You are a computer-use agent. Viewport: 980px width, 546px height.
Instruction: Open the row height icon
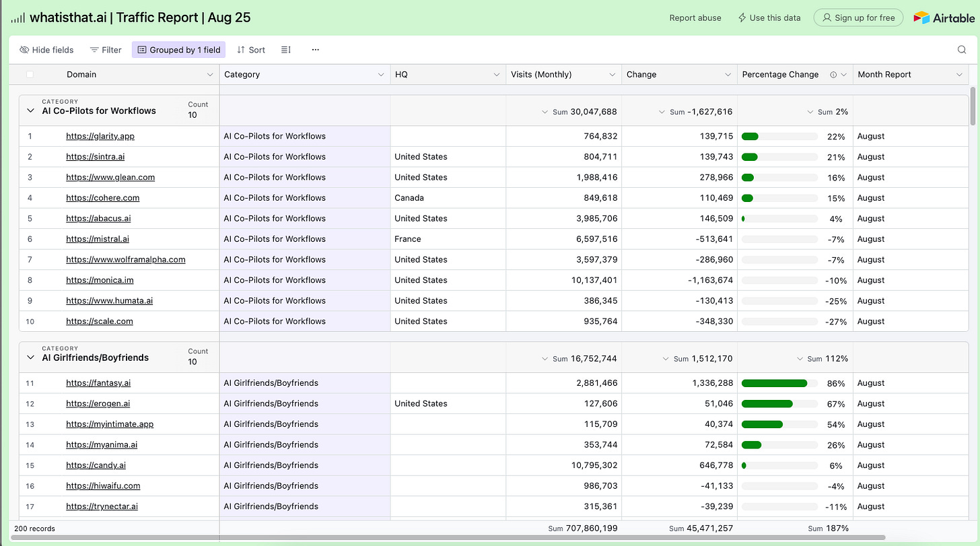[x=286, y=50]
